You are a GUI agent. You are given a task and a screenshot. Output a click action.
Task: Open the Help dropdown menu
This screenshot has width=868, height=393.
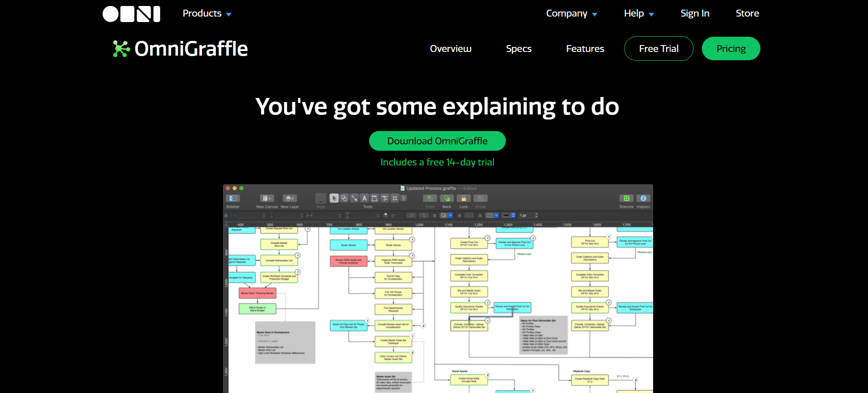[x=639, y=13]
